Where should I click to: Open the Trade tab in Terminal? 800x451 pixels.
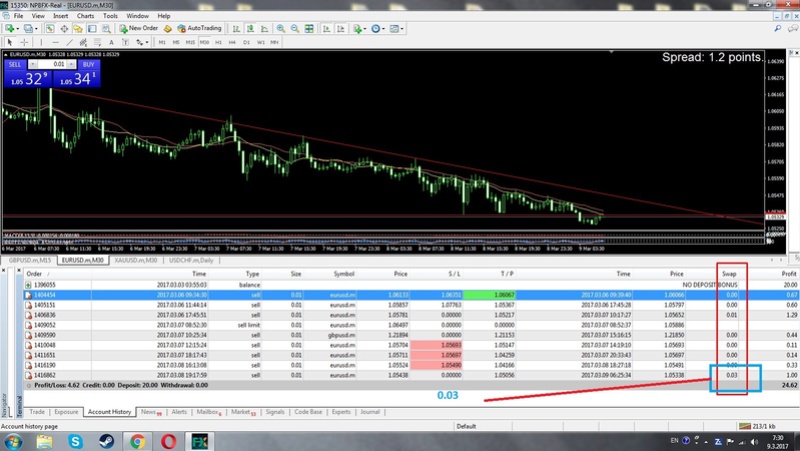pyautogui.click(x=37, y=412)
